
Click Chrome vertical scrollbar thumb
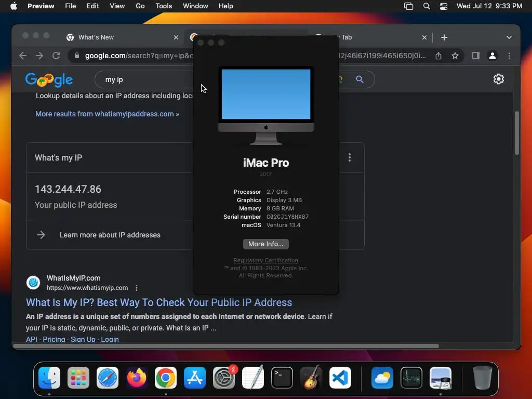517,132
